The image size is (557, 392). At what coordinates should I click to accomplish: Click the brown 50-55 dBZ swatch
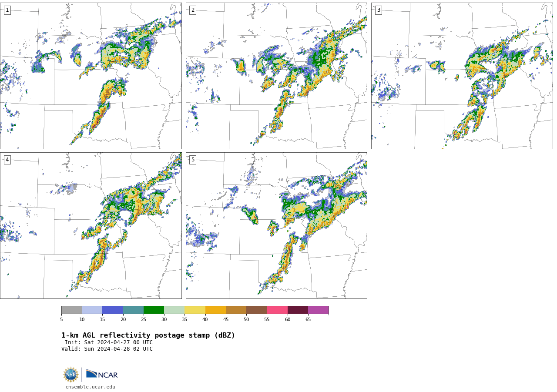pos(256,310)
